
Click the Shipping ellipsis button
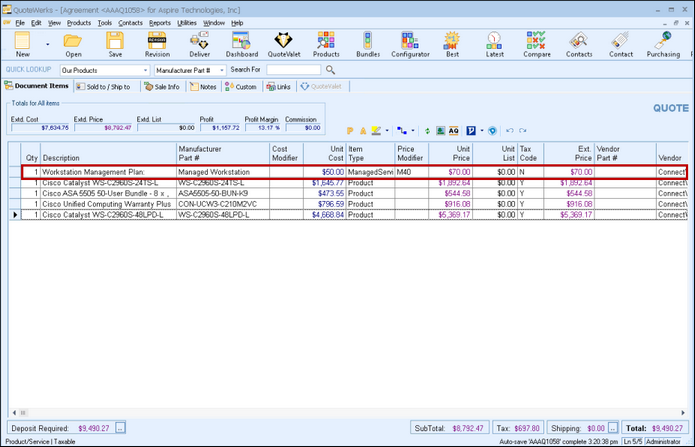[612, 428]
